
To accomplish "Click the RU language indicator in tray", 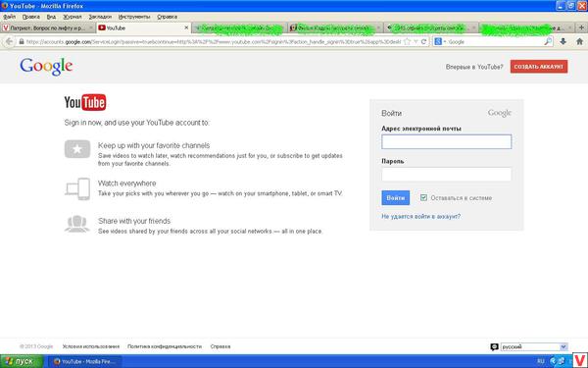I will click(540, 361).
